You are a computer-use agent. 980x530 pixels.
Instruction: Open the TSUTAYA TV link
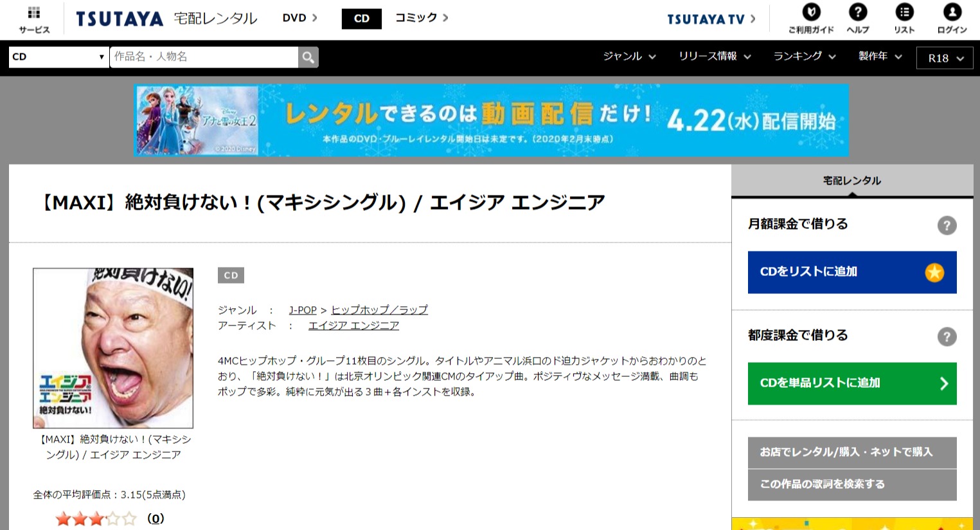coord(711,19)
